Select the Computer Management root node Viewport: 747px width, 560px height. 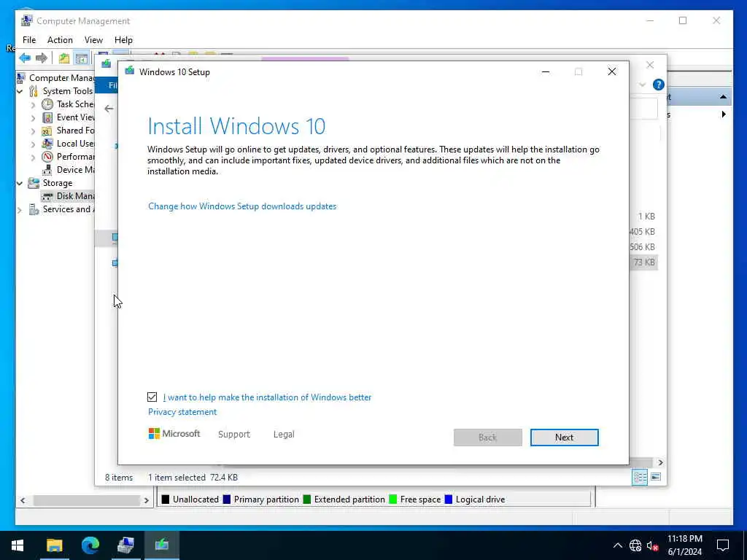click(61, 77)
